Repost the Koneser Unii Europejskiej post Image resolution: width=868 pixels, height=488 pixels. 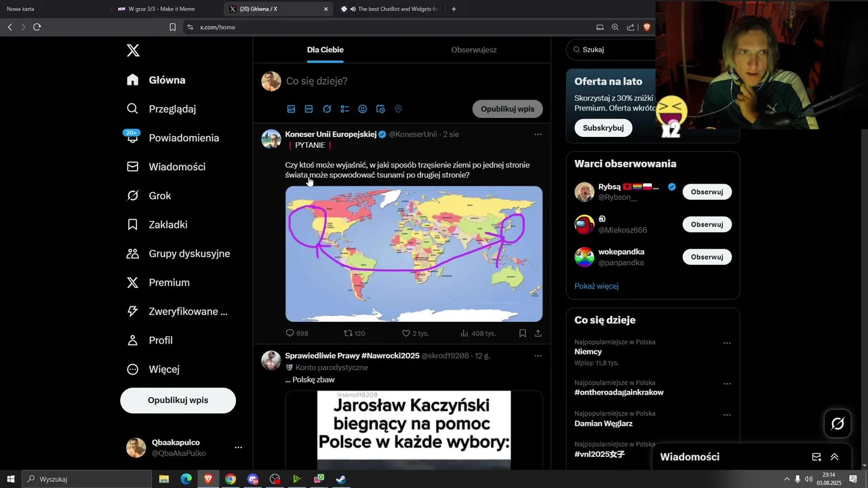(x=354, y=333)
